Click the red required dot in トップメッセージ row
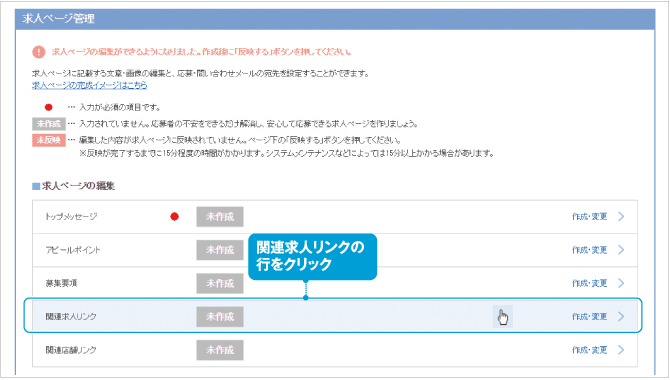This screenshot has width=670, height=380. tap(174, 217)
